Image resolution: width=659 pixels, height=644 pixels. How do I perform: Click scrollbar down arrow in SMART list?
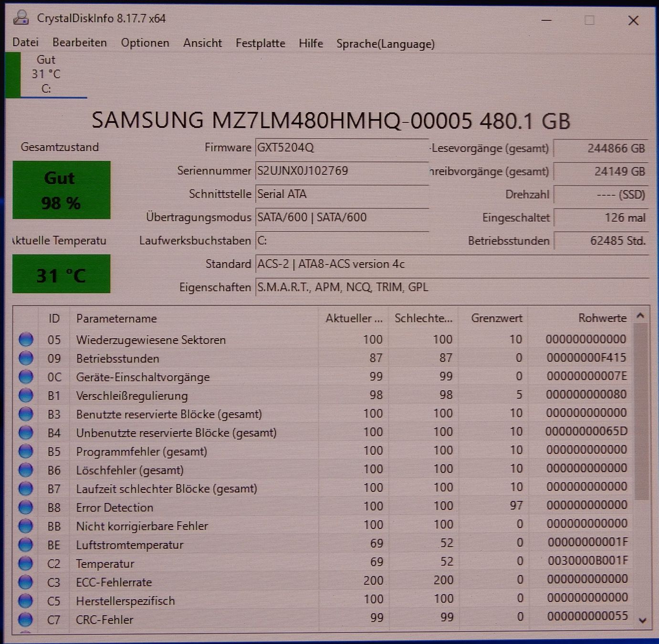(x=642, y=620)
